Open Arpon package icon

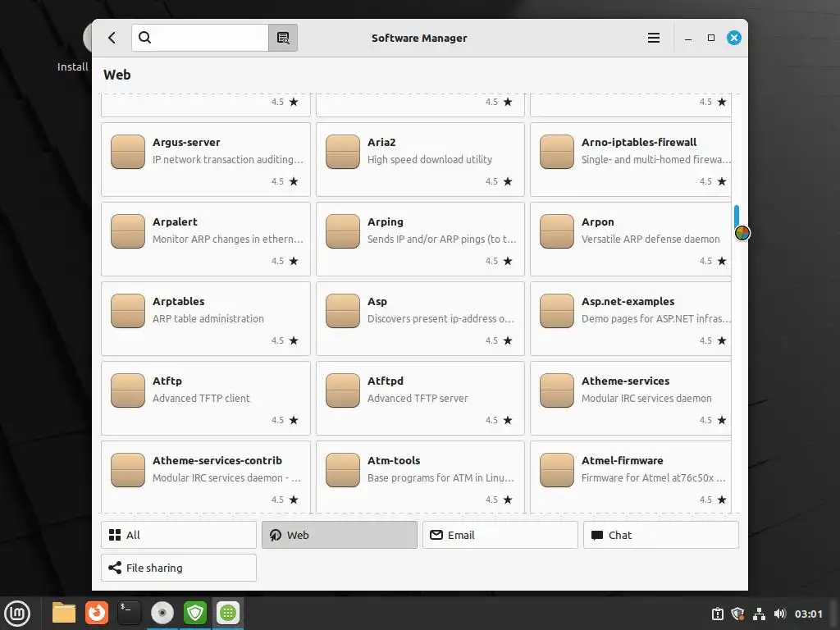[557, 231]
